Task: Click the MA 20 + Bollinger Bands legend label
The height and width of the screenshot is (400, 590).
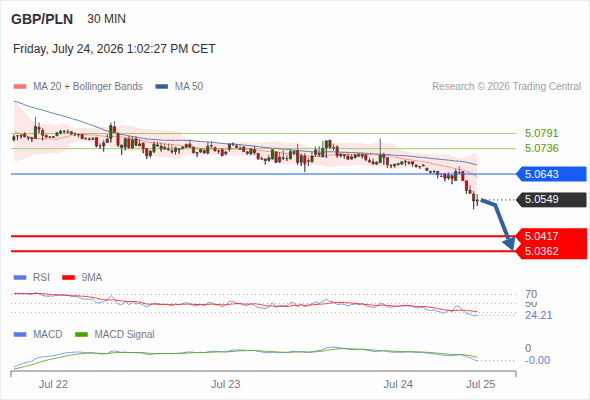Action: [x=88, y=87]
